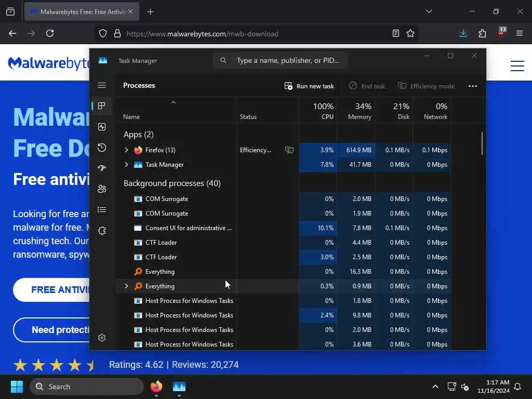Expand the highlighted Everything process row
This screenshot has height=399, width=532.
pyautogui.click(x=126, y=286)
